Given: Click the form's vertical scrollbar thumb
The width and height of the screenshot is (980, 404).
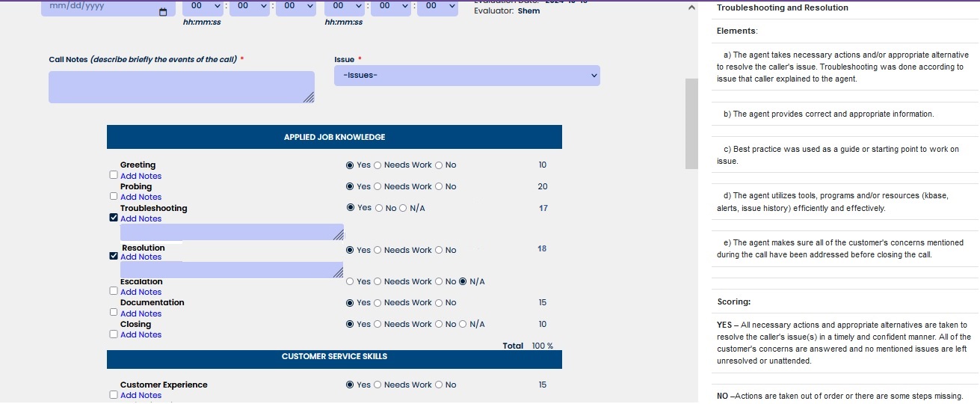Looking at the screenshot, I should point(691,123).
